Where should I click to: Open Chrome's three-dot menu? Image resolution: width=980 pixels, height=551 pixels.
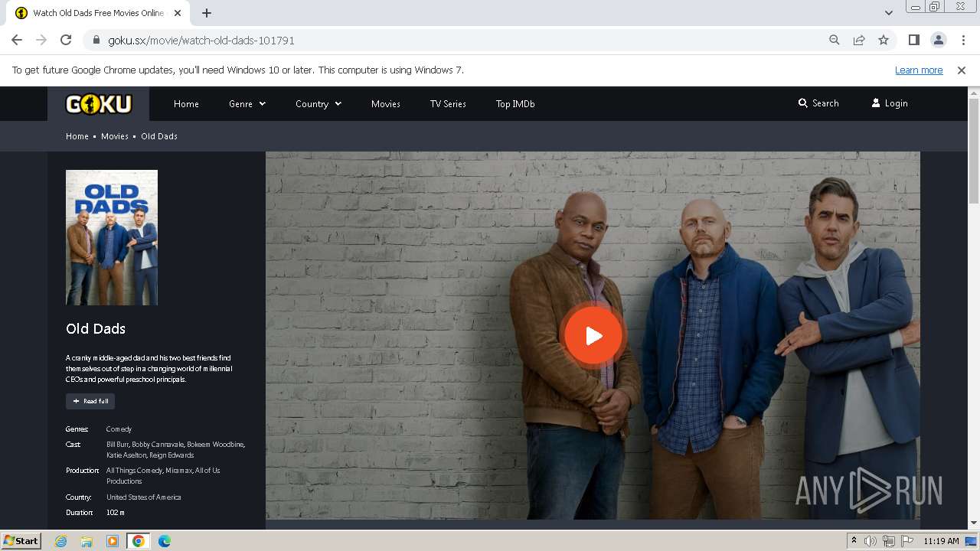click(962, 40)
